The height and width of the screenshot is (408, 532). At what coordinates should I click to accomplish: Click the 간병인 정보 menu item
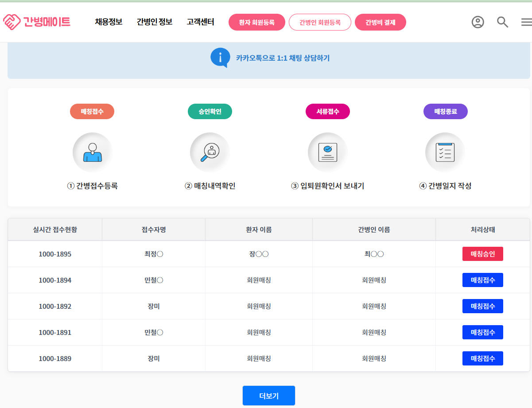coord(155,22)
